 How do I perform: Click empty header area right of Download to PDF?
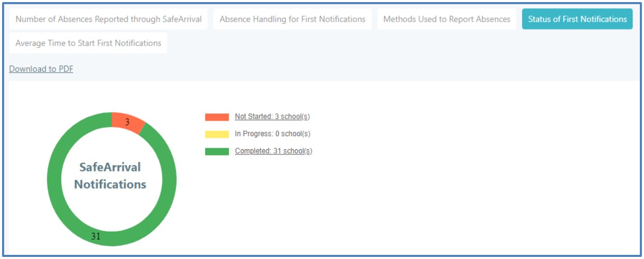(363, 69)
